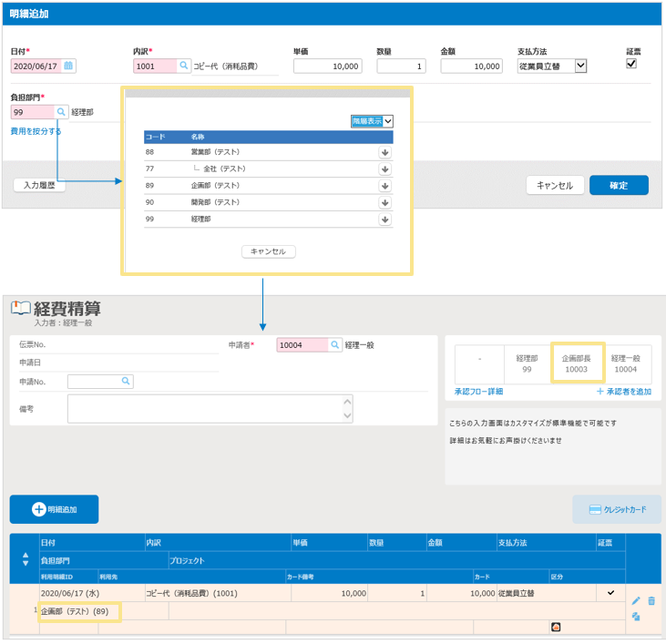Click the search icon beside 申請者 10004
Viewport: 666px width, 644px height.
335,345
